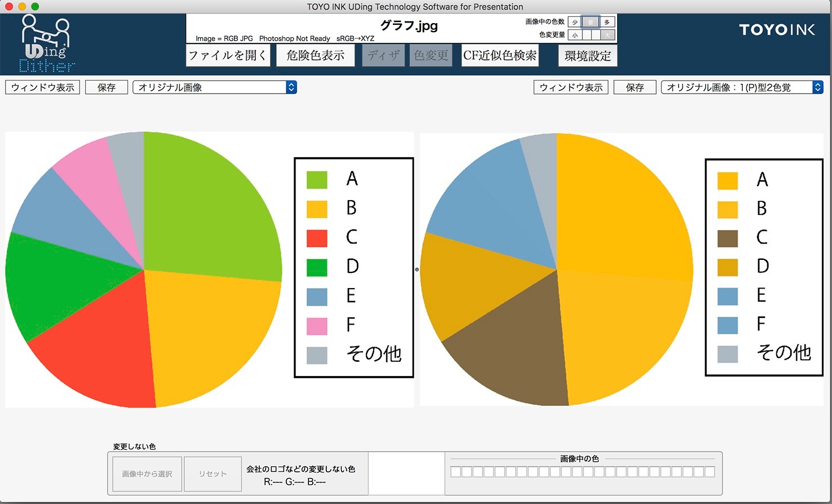This screenshot has width=832, height=504.
Task: Click ウィンドウ表示 above the original image
Action: point(43,87)
